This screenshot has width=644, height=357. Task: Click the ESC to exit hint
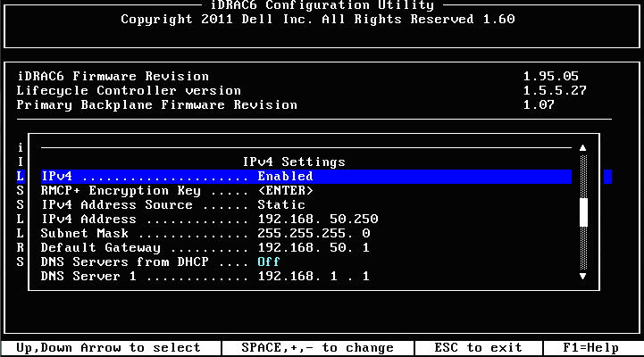pyautogui.click(x=479, y=348)
